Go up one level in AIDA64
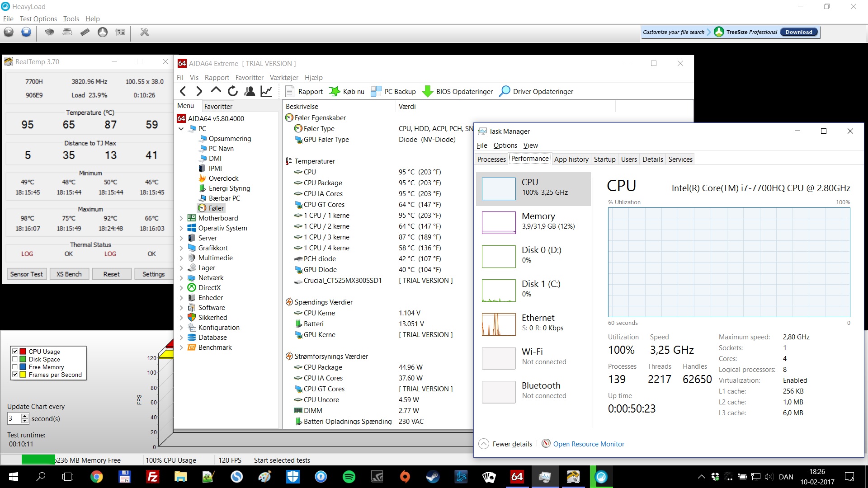This screenshot has width=868, height=488. pos(216,91)
